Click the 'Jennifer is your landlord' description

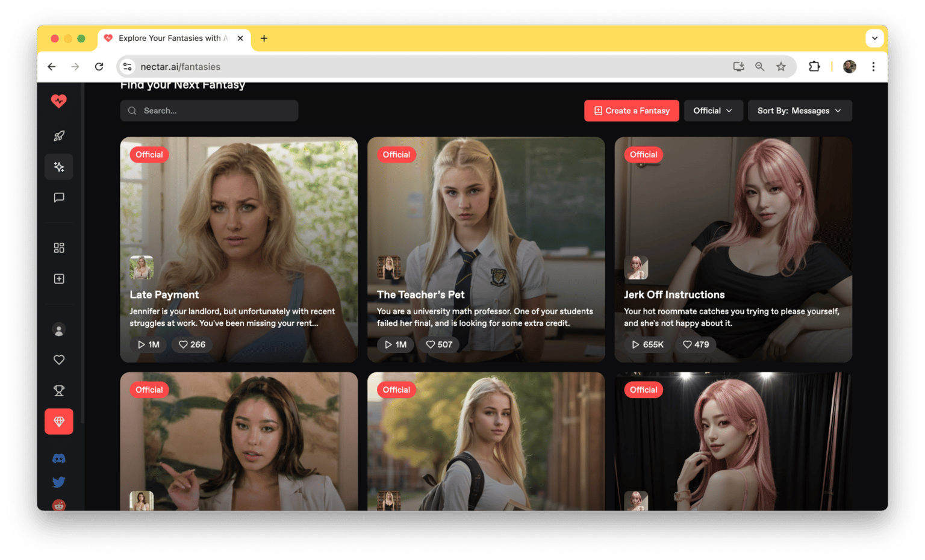click(x=232, y=317)
